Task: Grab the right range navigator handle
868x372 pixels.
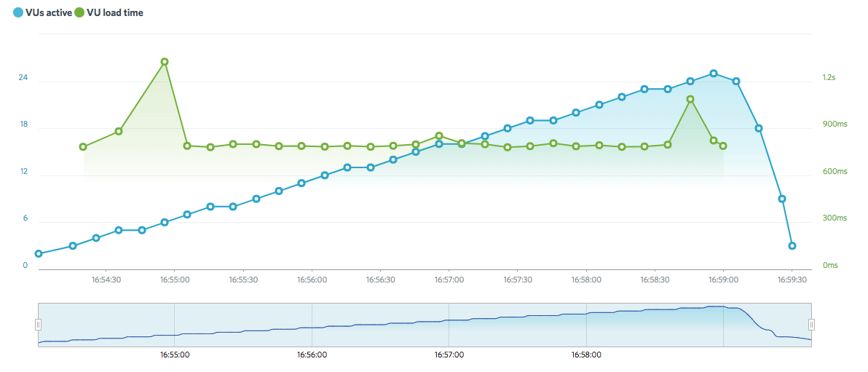Action: point(811,325)
